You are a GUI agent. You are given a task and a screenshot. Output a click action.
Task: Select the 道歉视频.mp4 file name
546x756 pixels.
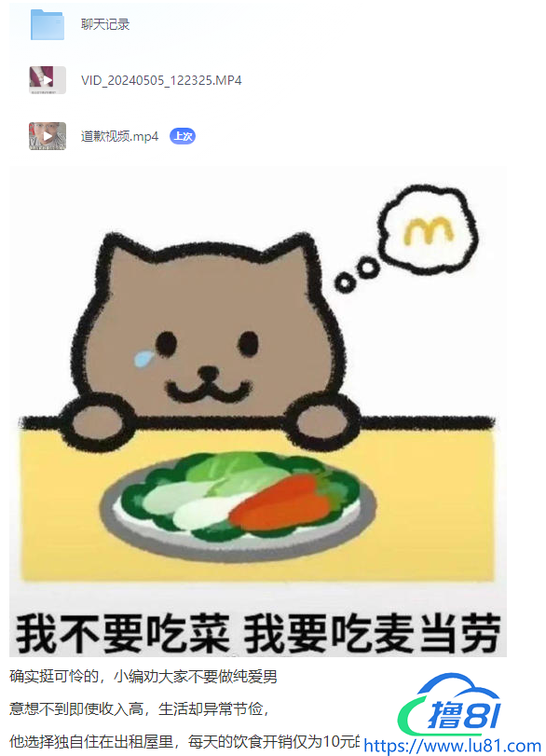pos(119,136)
